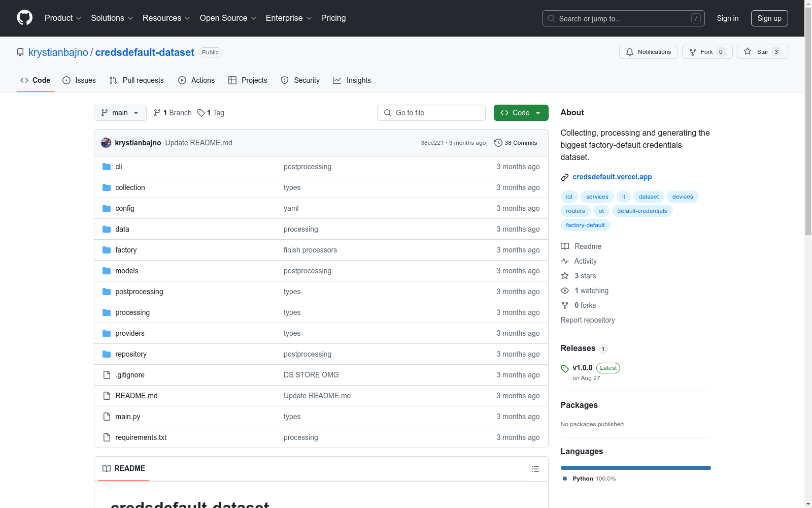The image size is (812, 508).
Task: Click the Sign up button
Action: [x=769, y=18]
